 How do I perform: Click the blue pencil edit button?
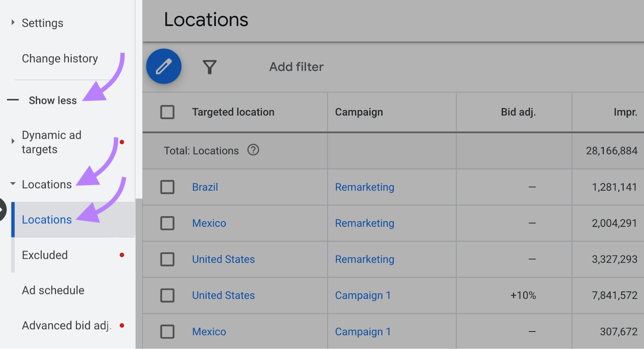click(163, 66)
